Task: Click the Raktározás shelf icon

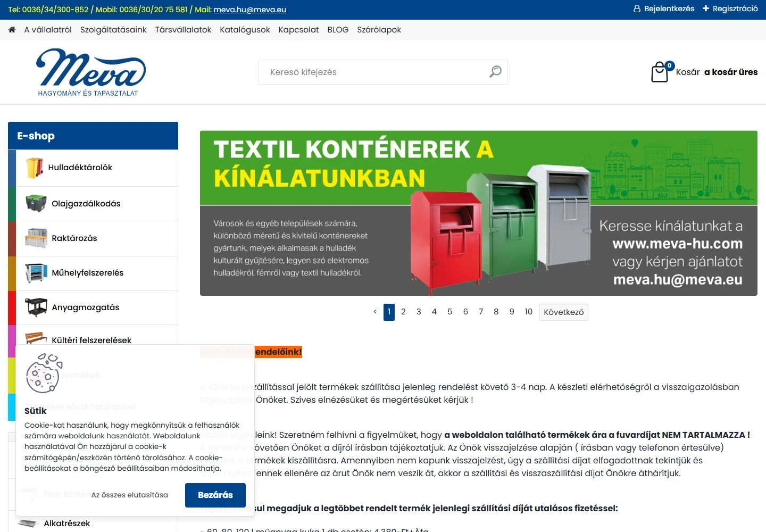Action: [x=36, y=238]
